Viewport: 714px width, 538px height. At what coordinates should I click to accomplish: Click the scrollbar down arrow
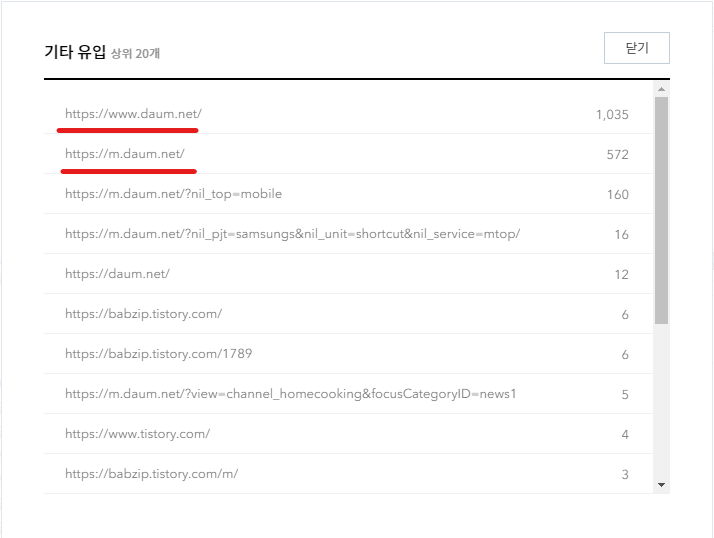pyautogui.click(x=661, y=485)
